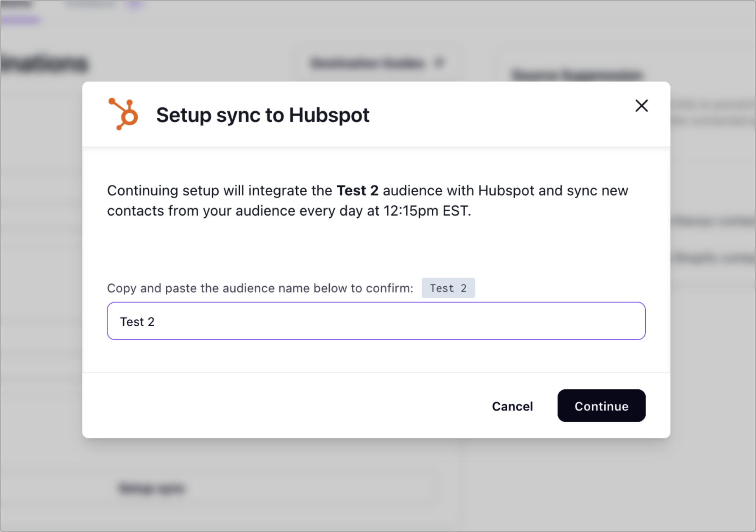The image size is (756, 532).
Task: Click the blurred Destinations page heading
Action: pos(44,64)
